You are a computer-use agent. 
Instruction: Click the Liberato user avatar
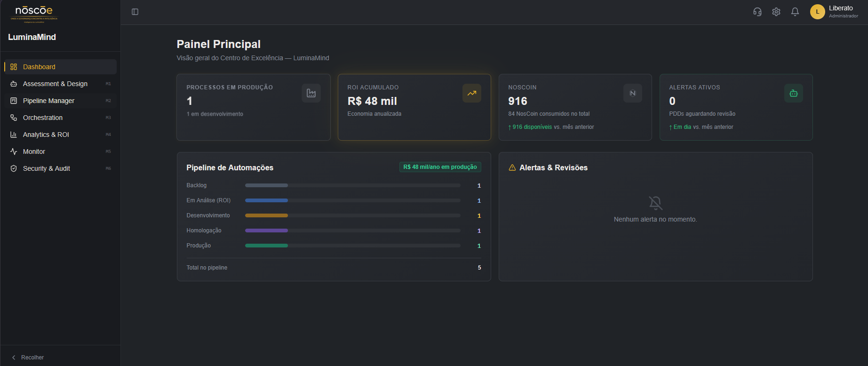pyautogui.click(x=818, y=12)
